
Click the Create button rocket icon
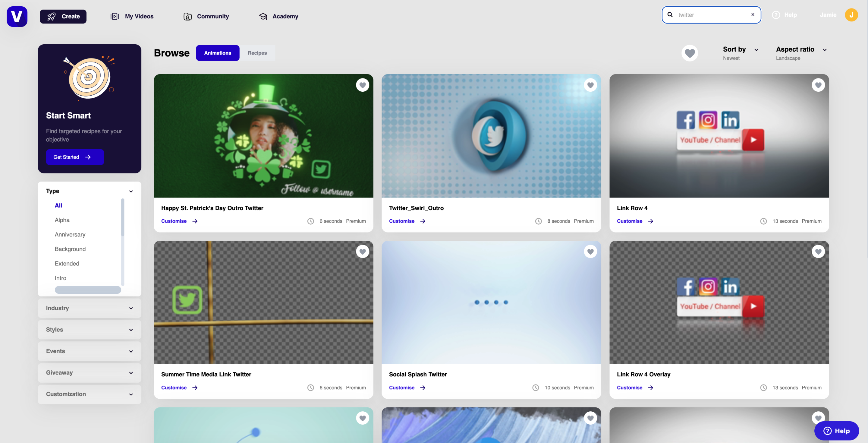51,16
